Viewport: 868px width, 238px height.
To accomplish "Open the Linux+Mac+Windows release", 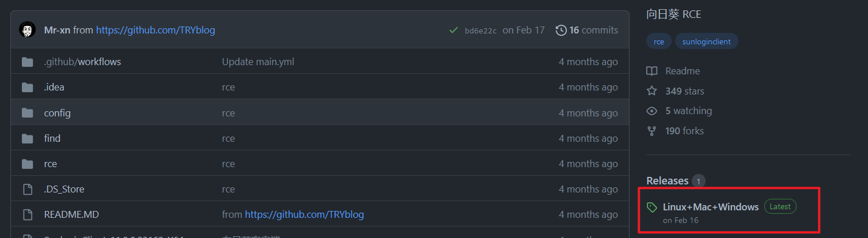I will click(x=711, y=207).
